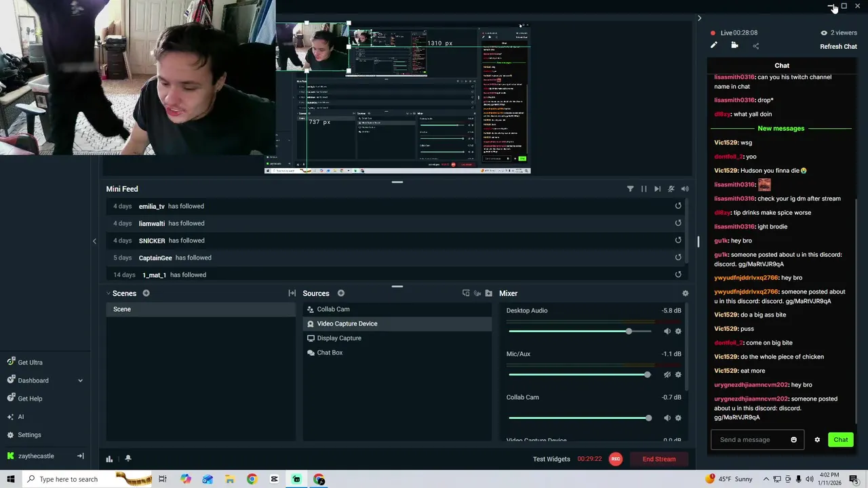Select the Display Capture source
The width and height of the screenshot is (868, 488).
coord(397,338)
